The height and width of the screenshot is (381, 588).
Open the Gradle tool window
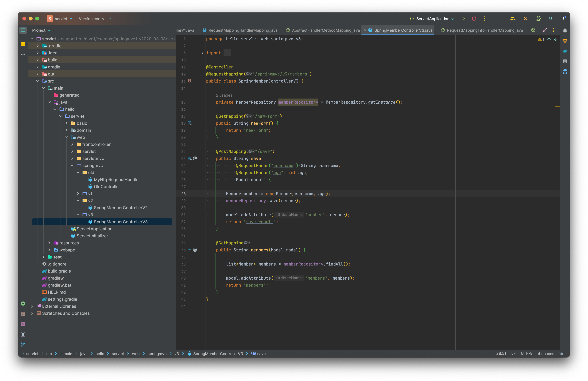click(565, 51)
